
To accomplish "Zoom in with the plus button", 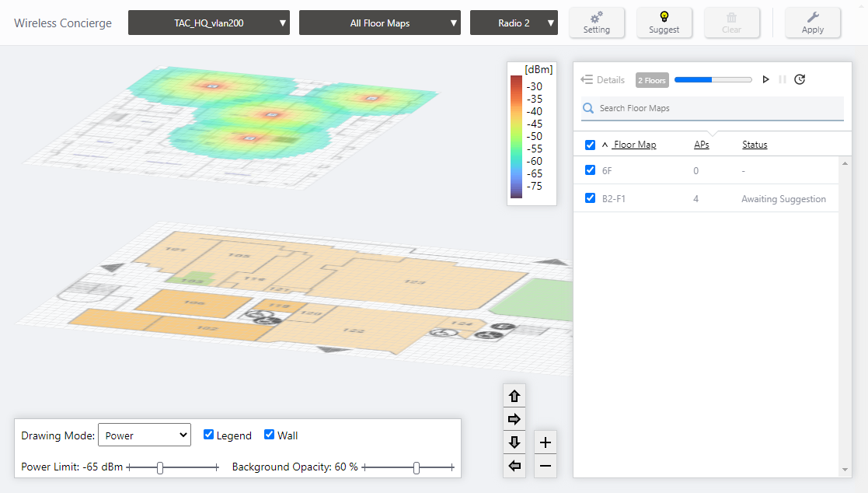I will [546, 442].
